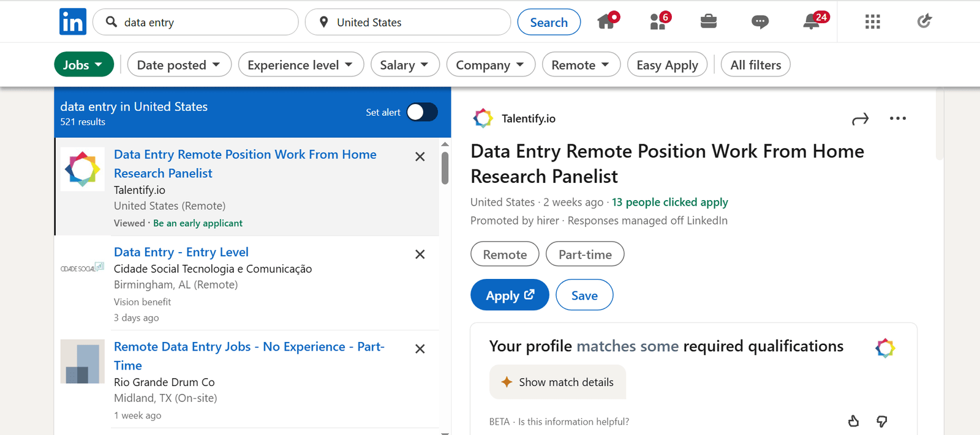Viewport: 980px width, 435px height.
Task: Click Midland, TX (On-site) text
Action: (165, 398)
